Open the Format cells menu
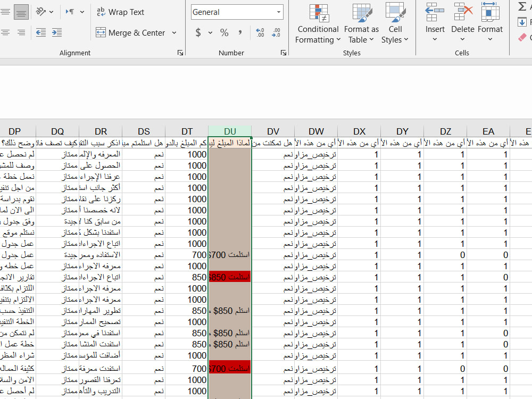 tap(491, 23)
